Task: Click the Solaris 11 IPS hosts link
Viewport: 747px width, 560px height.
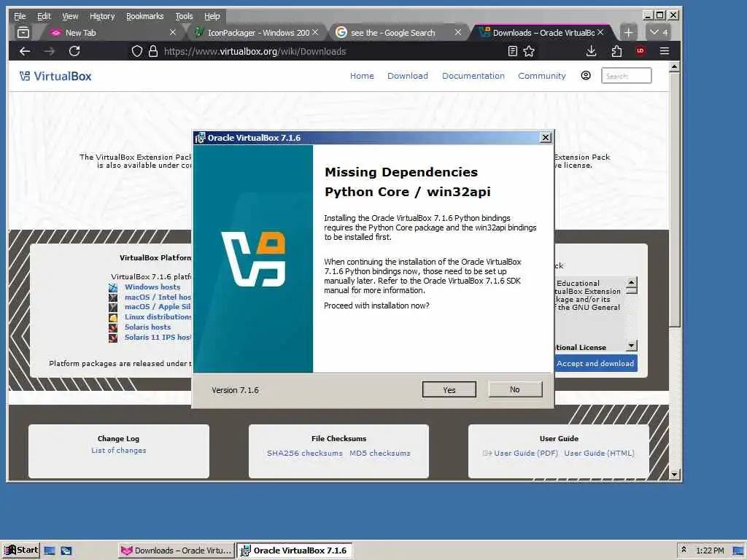Action: (x=158, y=337)
